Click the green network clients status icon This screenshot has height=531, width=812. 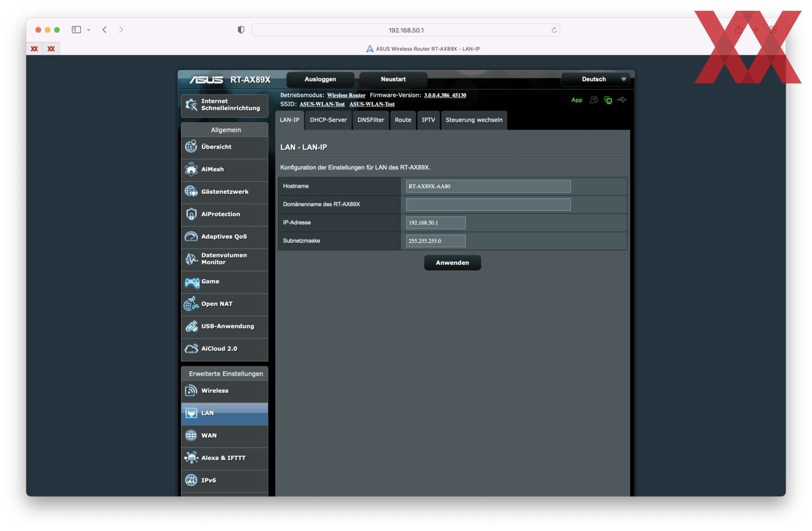tap(608, 100)
